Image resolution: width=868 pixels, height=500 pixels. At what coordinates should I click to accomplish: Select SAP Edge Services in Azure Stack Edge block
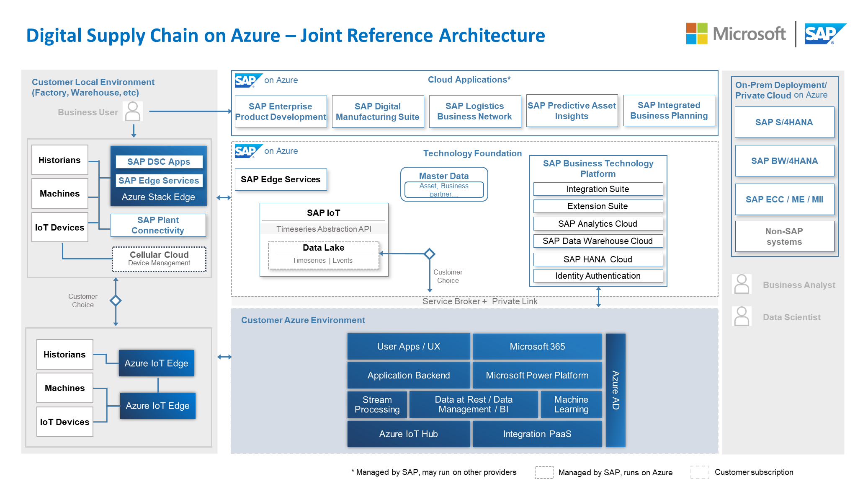(x=159, y=181)
